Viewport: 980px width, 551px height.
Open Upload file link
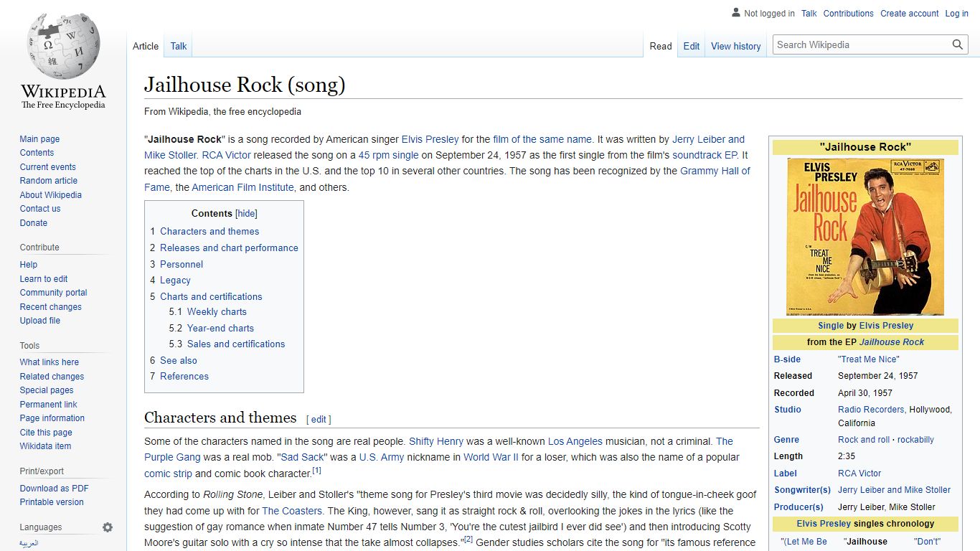point(40,321)
